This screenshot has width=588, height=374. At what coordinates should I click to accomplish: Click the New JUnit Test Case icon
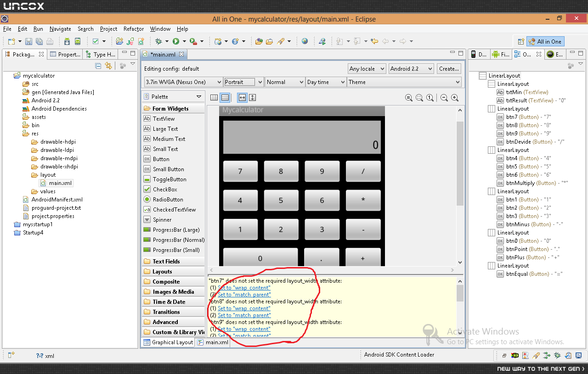pyautogui.click(x=130, y=41)
